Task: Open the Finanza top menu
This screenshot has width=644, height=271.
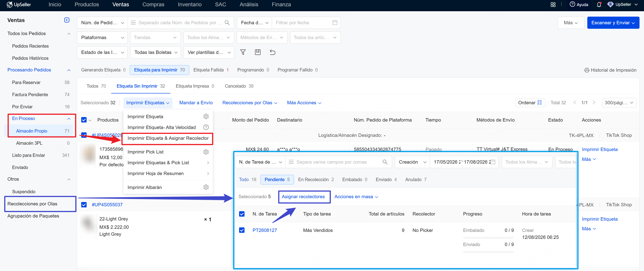Action: point(281,4)
